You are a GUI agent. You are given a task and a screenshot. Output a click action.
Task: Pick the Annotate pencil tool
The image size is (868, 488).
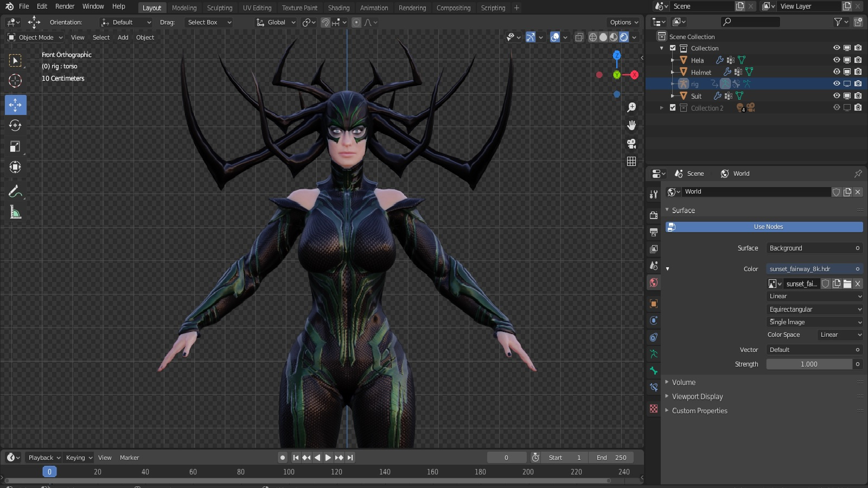click(15, 191)
